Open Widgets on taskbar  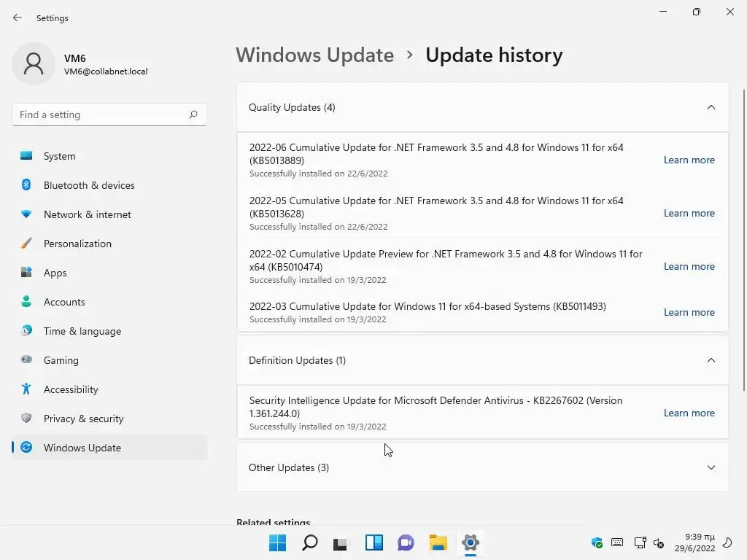click(374, 542)
